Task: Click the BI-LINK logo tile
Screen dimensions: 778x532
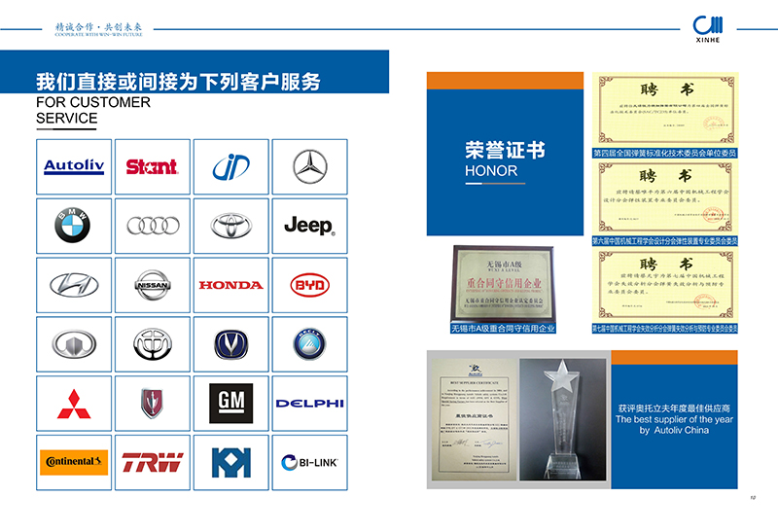Action: pos(309,461)
